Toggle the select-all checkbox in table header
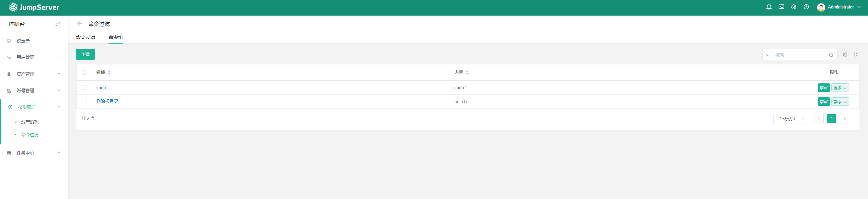 tap(84, 72)
